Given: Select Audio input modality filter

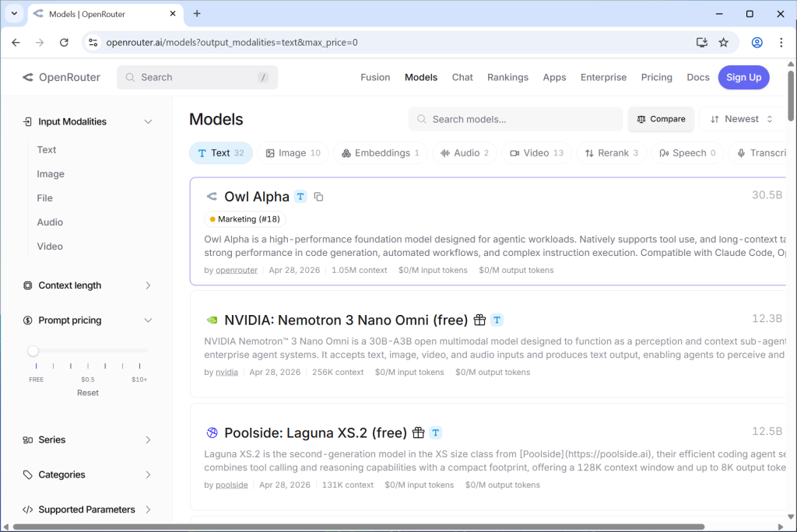Looking at the screenshot, I should coord(50,222).
